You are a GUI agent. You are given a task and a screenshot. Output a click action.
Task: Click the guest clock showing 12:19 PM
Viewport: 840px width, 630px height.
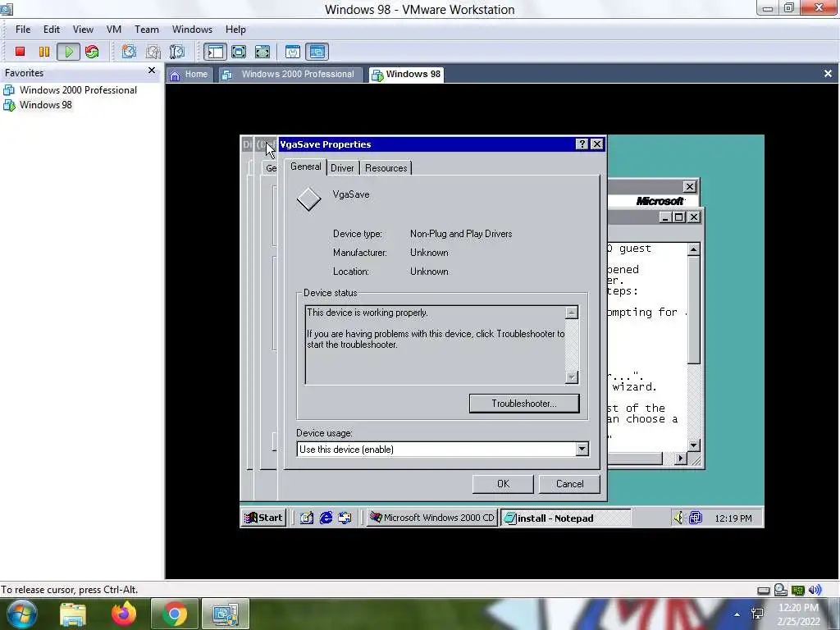point(733,518)
